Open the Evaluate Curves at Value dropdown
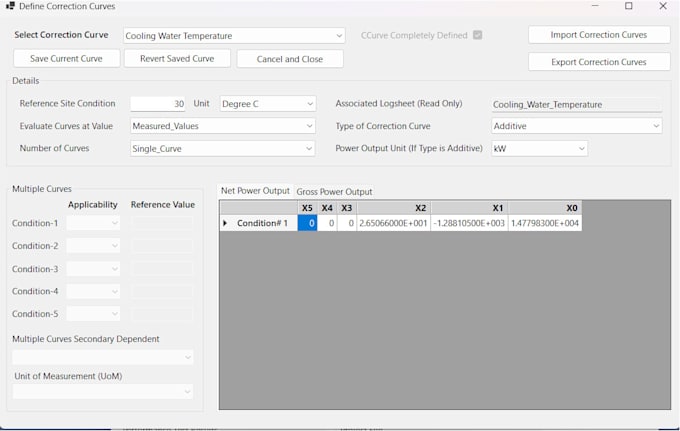The width and height of the screenshot is (680, 431). [x=222, y=126]
